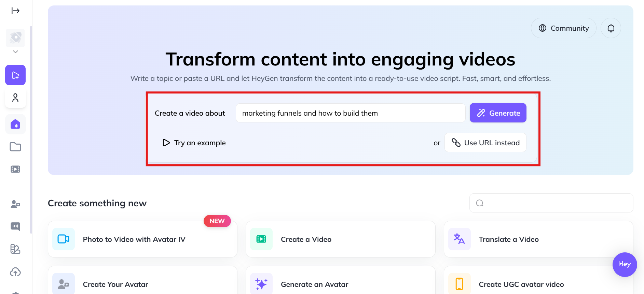Screen dimensions: 644x294
Task: Click Use URL instead
Action: pyautogui.click(x=485, y=143)
